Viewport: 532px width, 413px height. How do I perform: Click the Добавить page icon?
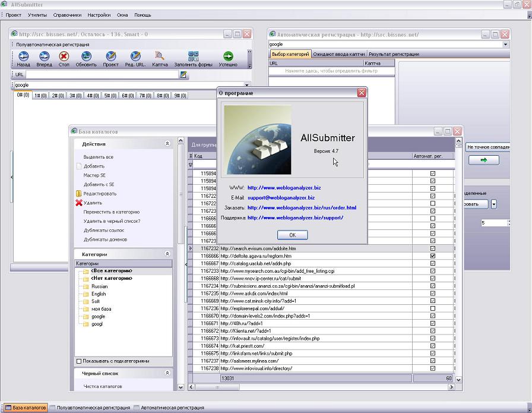(79, 166)
